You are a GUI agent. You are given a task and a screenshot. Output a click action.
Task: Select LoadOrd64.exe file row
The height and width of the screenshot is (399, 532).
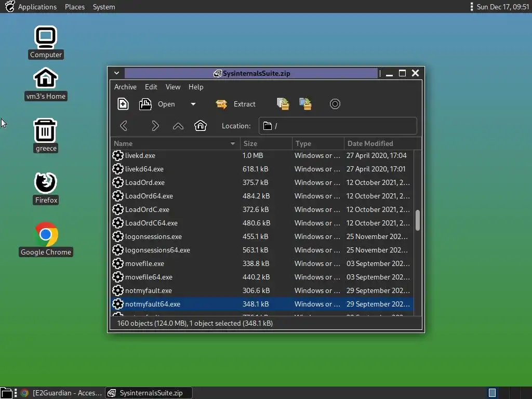click(x=262, y=196)
